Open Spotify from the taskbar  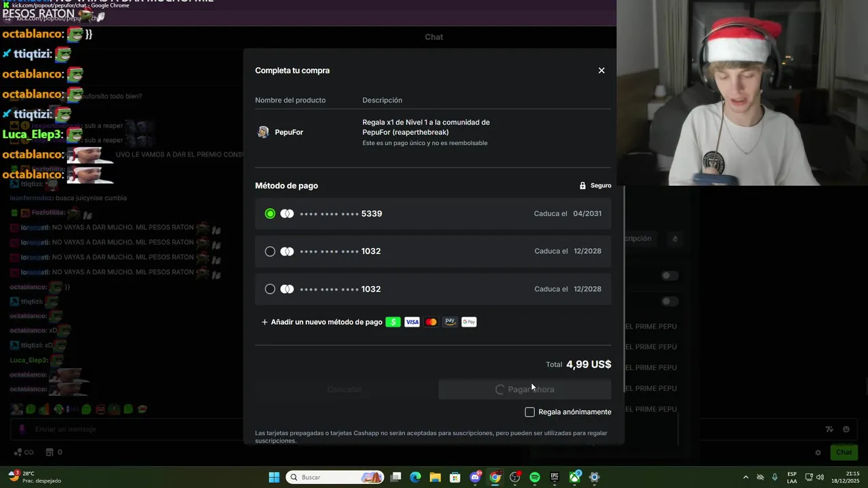click(534, 477)
